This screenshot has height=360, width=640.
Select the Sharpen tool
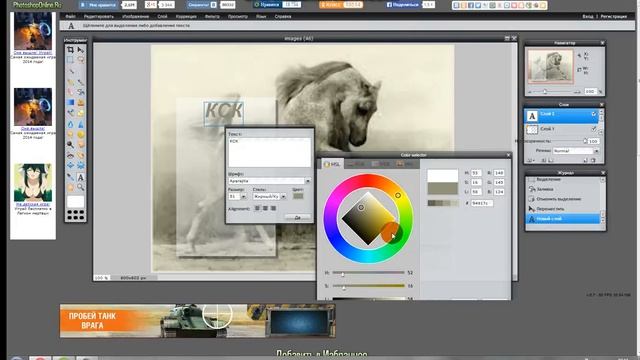click(x=81, y=124)
